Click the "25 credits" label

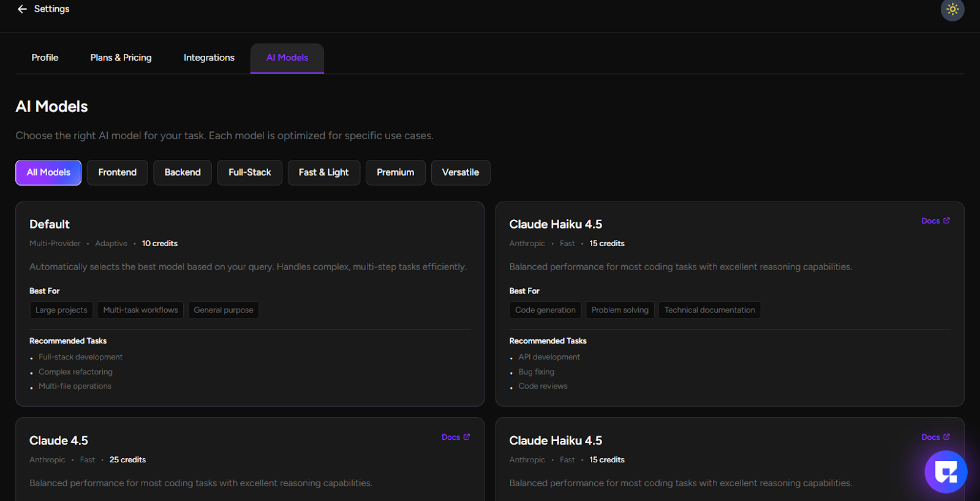click(x=127, y=460)
